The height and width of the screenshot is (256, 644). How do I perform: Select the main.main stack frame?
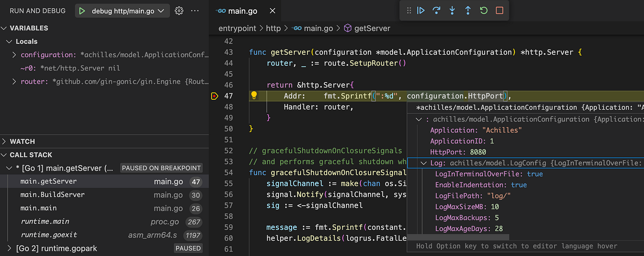coord(104,208)
